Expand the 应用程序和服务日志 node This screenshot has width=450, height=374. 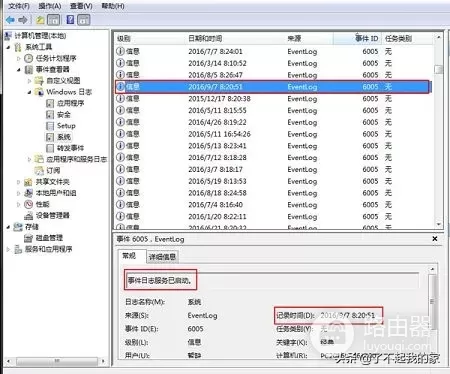pos(29,159)
